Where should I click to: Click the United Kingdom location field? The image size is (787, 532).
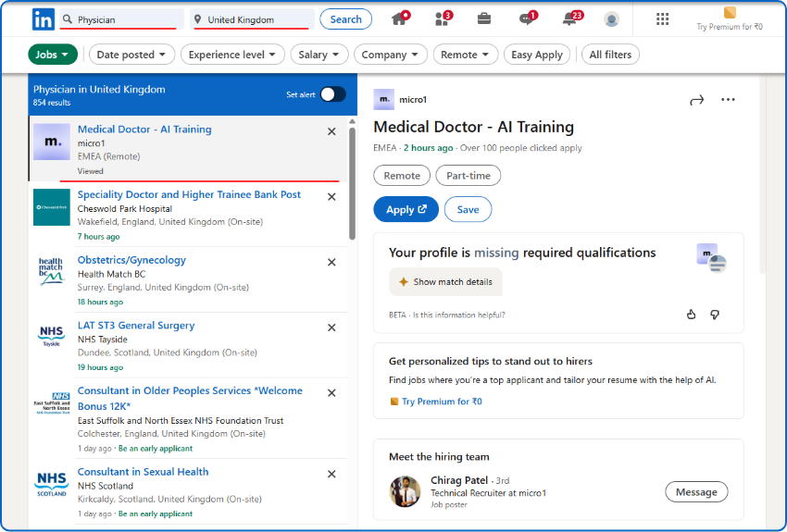[x=253, y=19]
